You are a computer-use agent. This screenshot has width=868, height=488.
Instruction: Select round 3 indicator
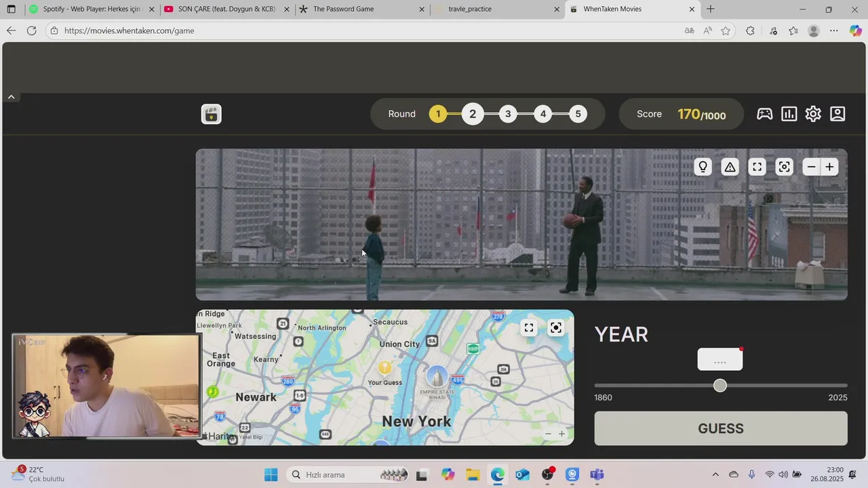pyautogui.click(x=508, y=114)
